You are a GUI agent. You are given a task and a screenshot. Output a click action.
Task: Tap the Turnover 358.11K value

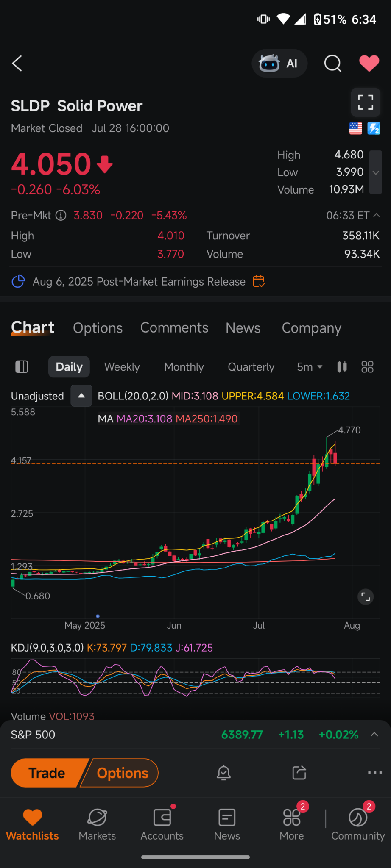pos(361,236)
